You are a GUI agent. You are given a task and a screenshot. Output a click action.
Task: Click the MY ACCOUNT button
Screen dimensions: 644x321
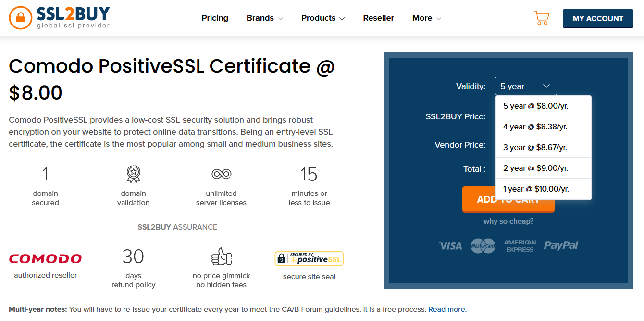598,18
